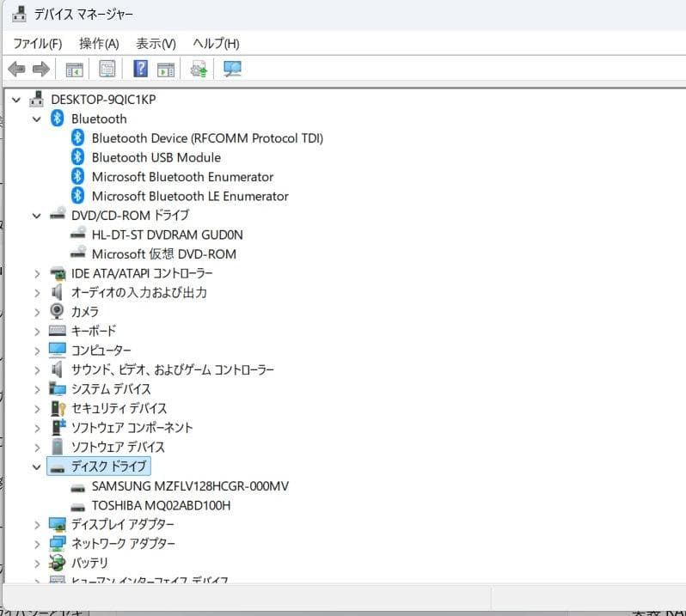Image resolution: width=686 pixels, height=616 pixels.
Task: Select the ディスク ドライブ label
Action: (109, 466)
